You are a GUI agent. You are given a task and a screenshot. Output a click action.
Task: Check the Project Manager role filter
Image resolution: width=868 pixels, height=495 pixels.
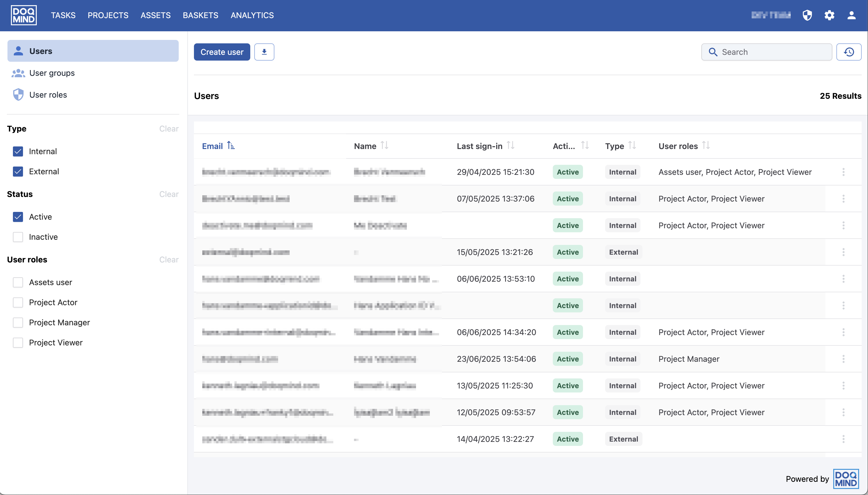coord(18,323)
